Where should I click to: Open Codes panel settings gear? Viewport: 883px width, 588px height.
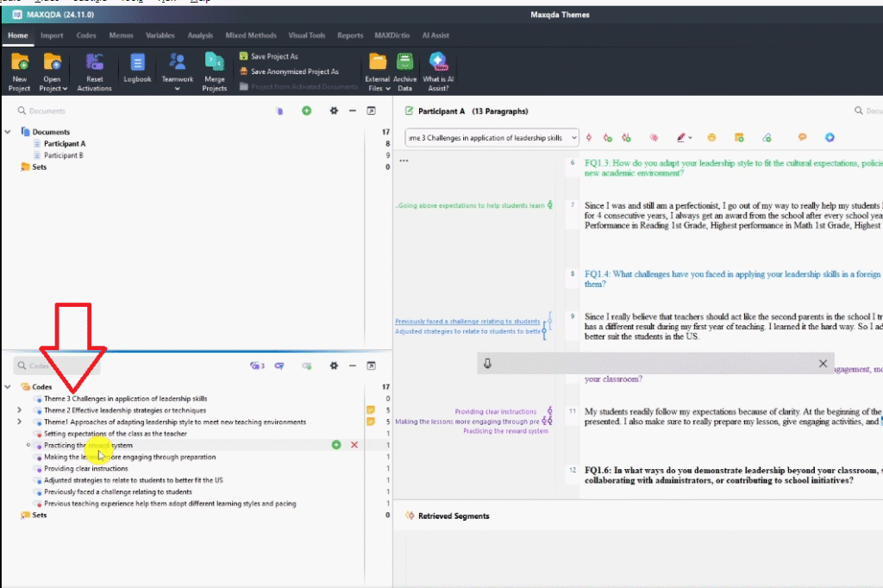pos(334,366)
